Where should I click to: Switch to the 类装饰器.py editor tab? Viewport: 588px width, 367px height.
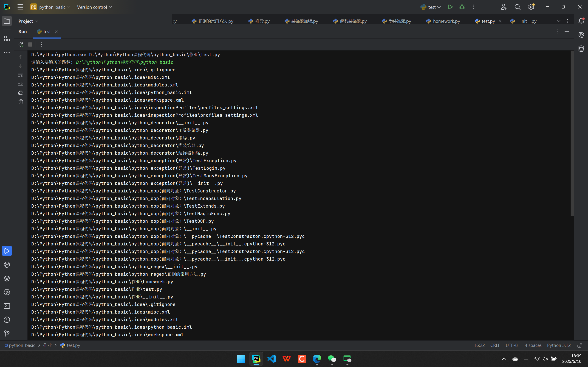(399, 21)
